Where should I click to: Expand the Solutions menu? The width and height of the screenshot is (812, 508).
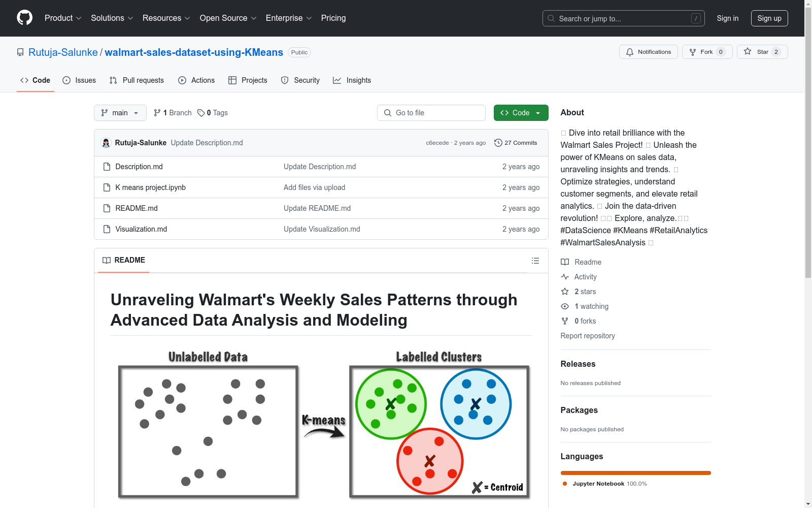click(112, 18)
